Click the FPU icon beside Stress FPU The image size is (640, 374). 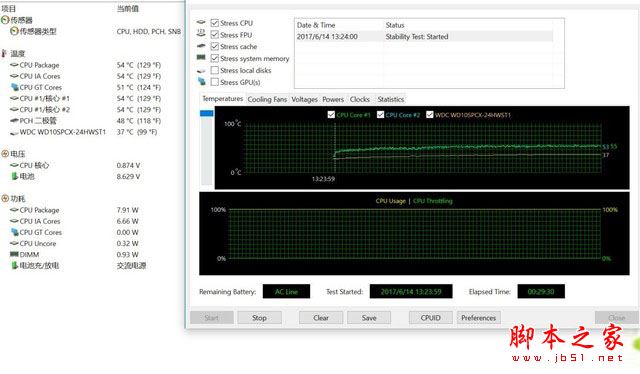[201, 33]
